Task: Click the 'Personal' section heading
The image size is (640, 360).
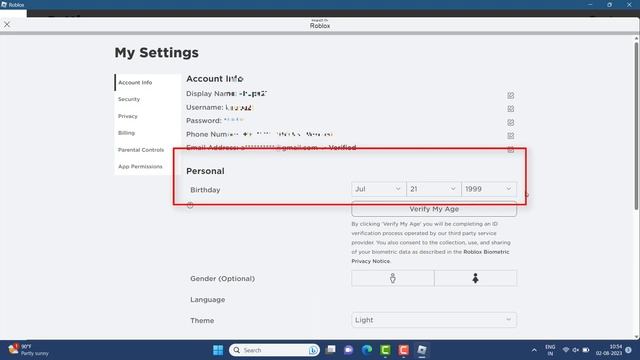Action: point(205,171)
